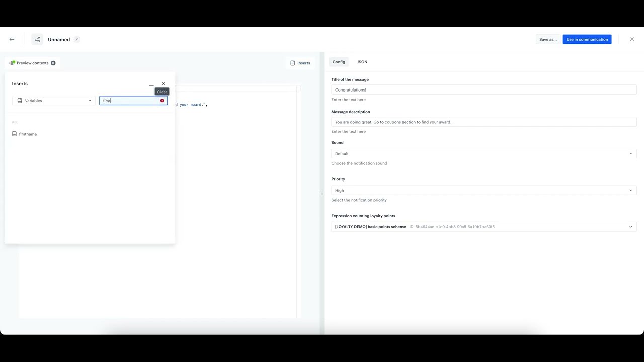Click Use in communication
Image resolution: width=644 pixels, height=362 pixels.
(x=587, y=39)
